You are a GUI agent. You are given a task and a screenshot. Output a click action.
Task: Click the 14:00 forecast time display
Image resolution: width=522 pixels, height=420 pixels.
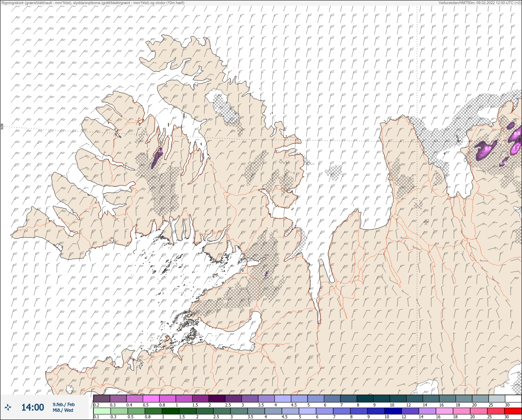click(x=33, y=407)
